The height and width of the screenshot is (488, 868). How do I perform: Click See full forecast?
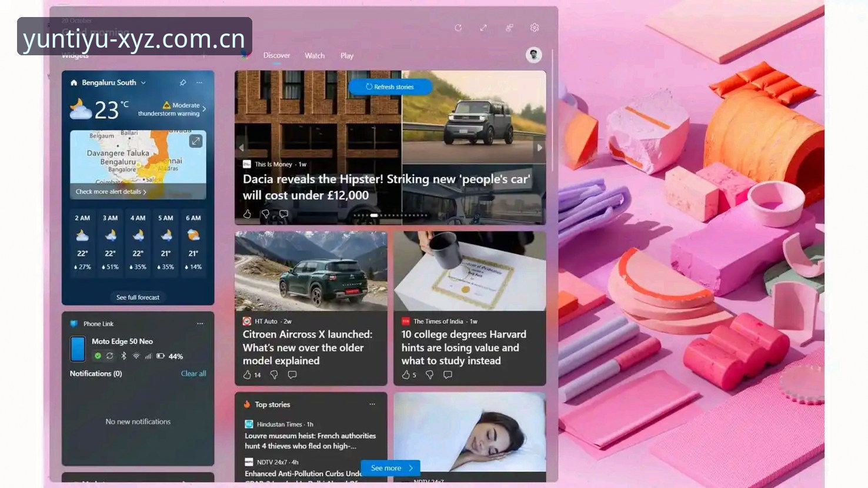pyautogui.click(x=138, y=298)
